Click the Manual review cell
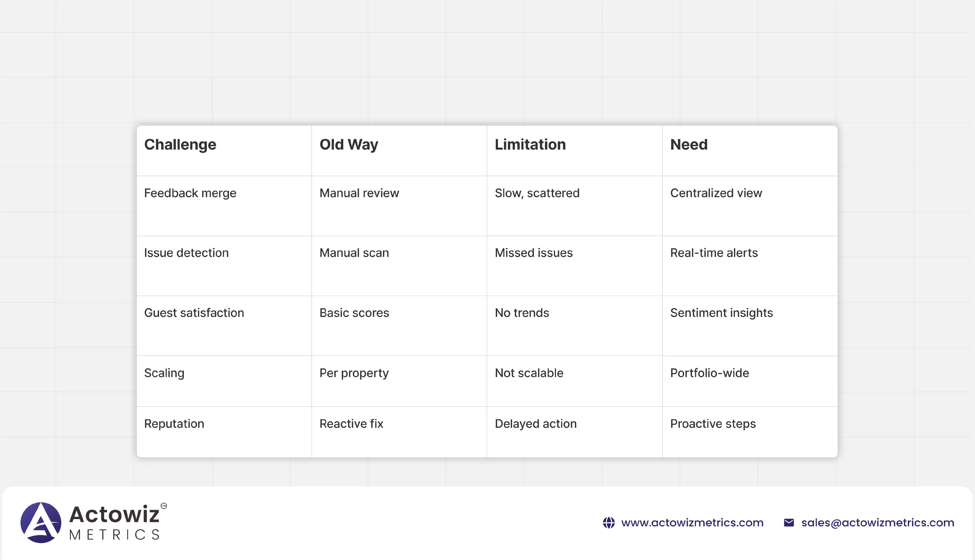The width and height of the screenshot is (975, 560). pyautogui.click(x=359, y=193)
